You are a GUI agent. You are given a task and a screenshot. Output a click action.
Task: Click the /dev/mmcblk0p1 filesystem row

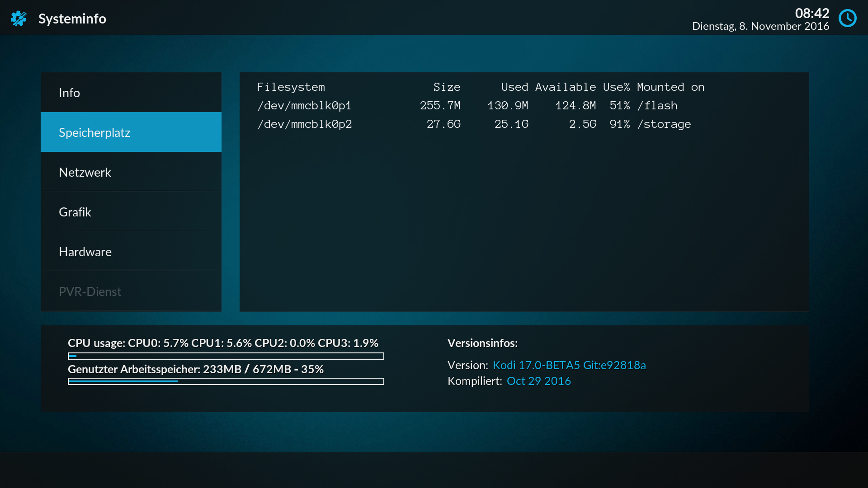[x=467, y=106]
